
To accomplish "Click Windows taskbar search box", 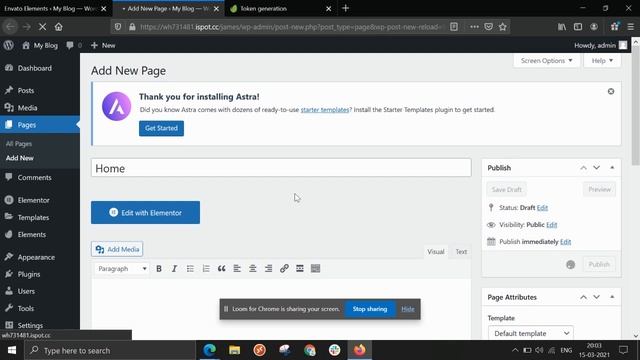I will coord(110,351).
